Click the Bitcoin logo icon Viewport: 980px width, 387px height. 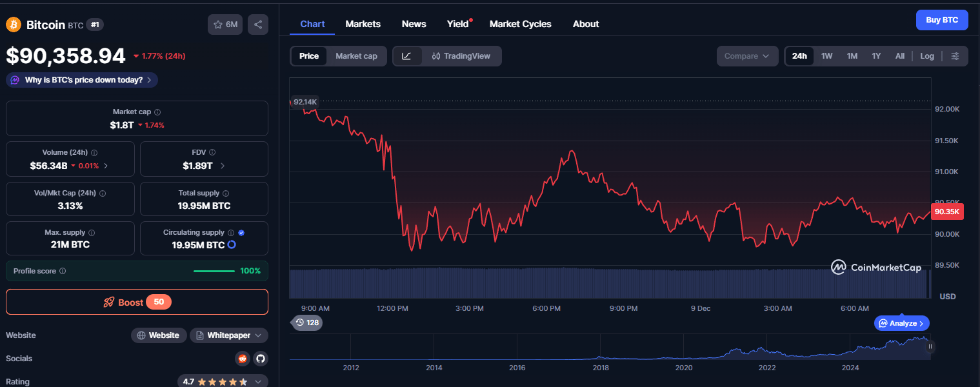[14, 25]
